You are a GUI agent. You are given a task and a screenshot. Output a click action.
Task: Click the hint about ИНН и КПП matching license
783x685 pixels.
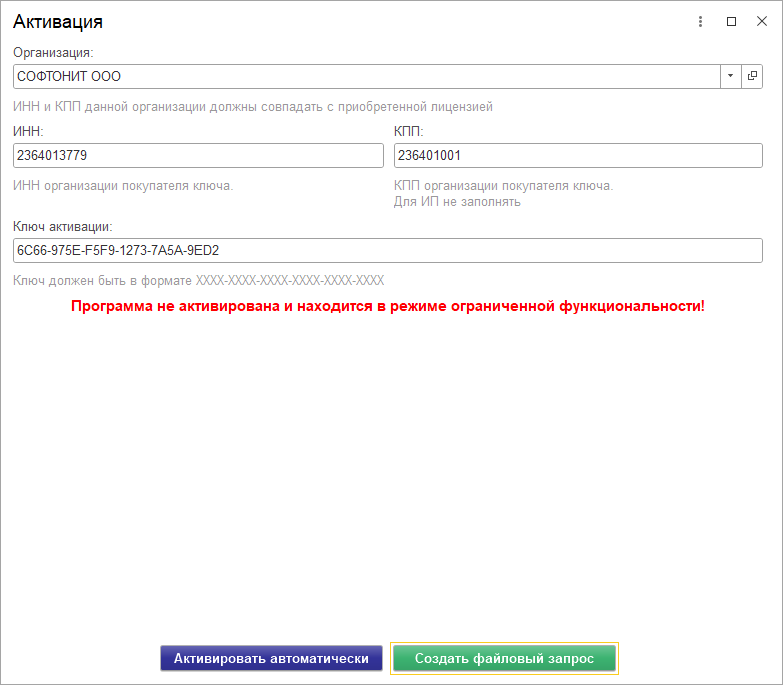[253, 107]
